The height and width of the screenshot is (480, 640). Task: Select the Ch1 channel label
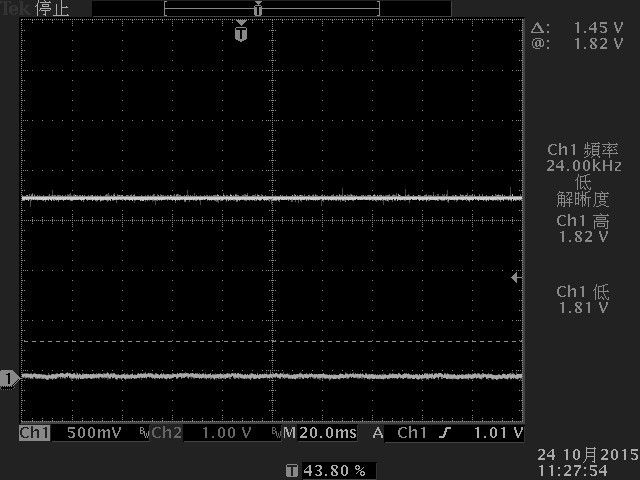click(x=35, y=433)
